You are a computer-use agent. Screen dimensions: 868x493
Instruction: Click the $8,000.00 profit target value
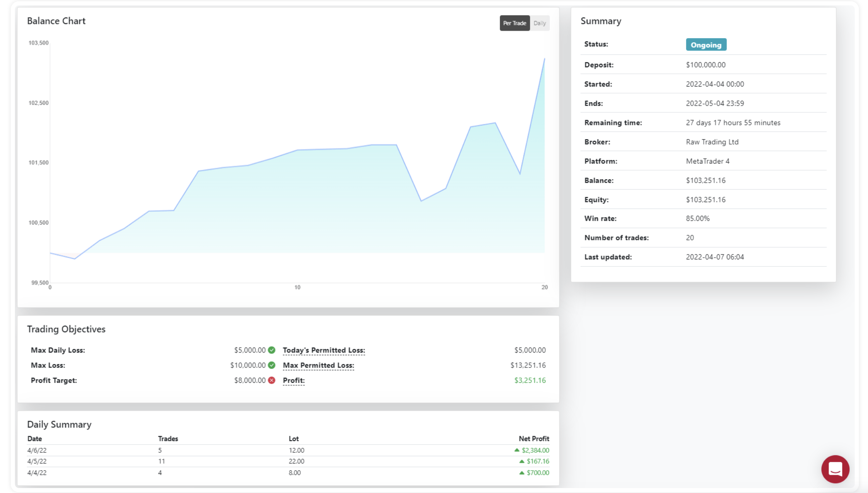[250, 380]
